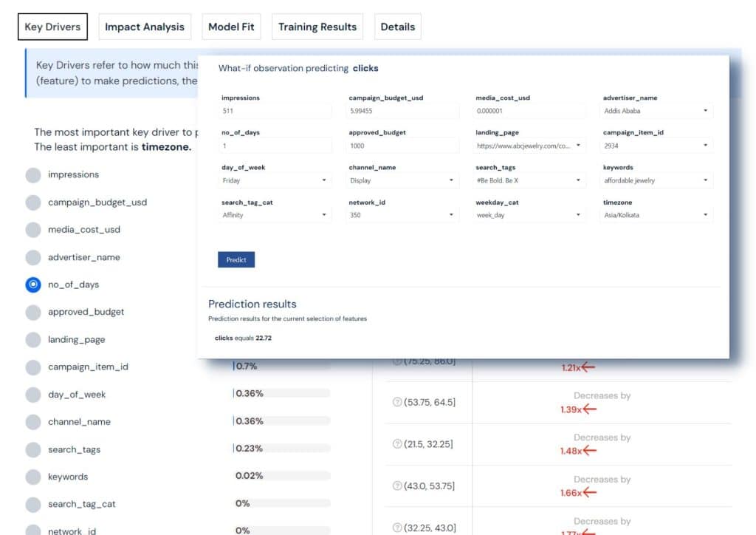Click the day_of_week 0.36% importance bar

(281, 394)
